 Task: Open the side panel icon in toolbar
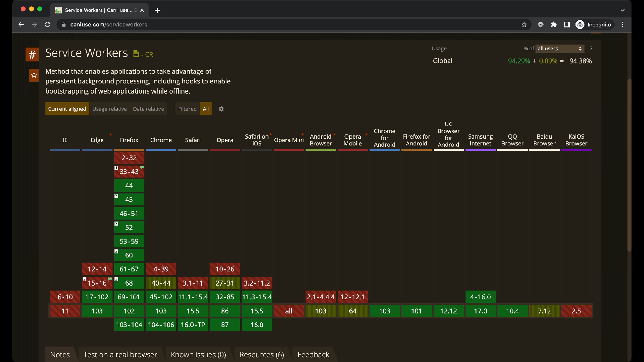[567, 24]
